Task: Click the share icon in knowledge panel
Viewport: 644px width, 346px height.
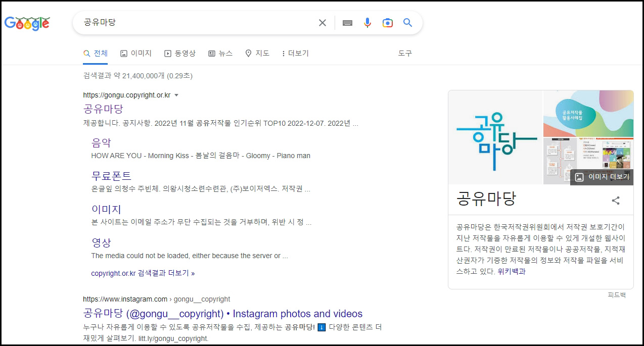Action: click(616, 201)
